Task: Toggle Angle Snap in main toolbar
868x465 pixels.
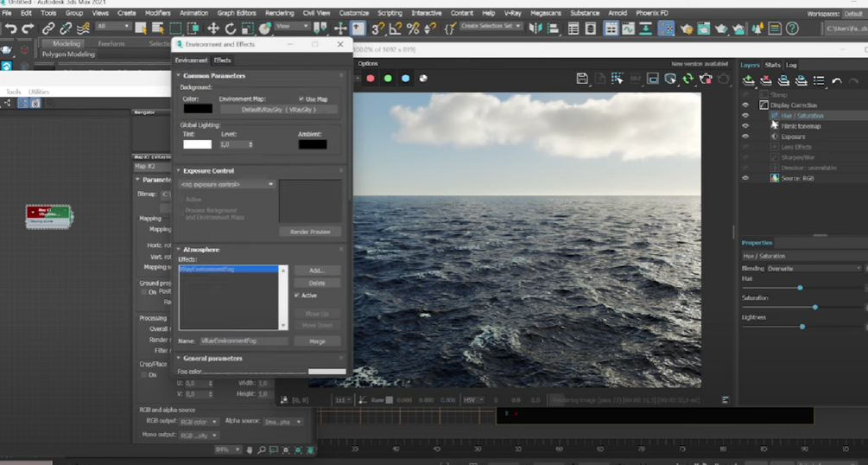Action: point(396,28)
